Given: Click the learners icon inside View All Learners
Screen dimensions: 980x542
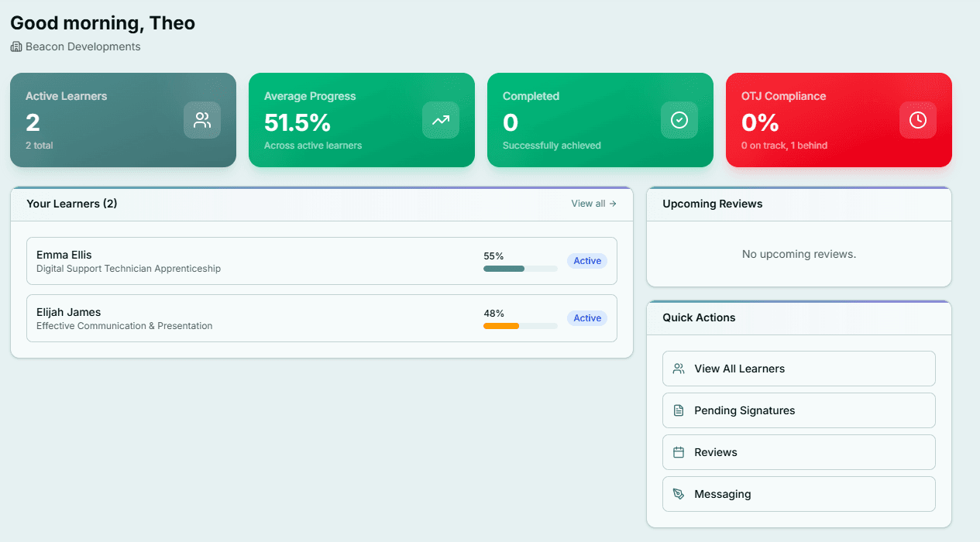Looking at the screenshot, I should point(679,369).
